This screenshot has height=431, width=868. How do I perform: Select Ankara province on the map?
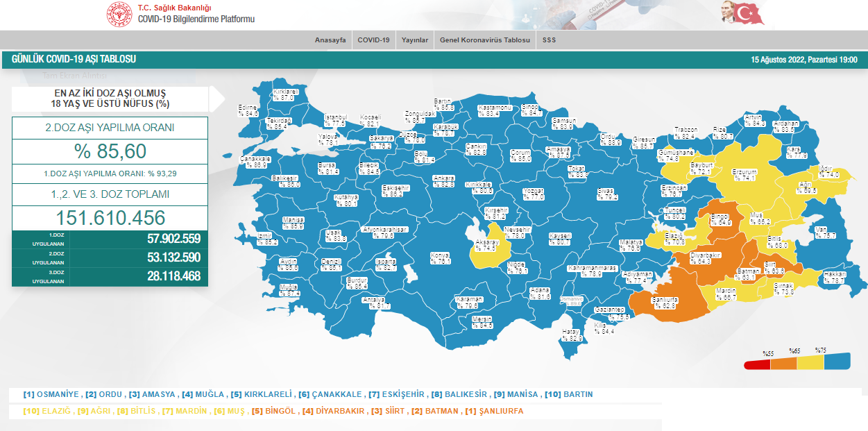(x=444, y=181)
